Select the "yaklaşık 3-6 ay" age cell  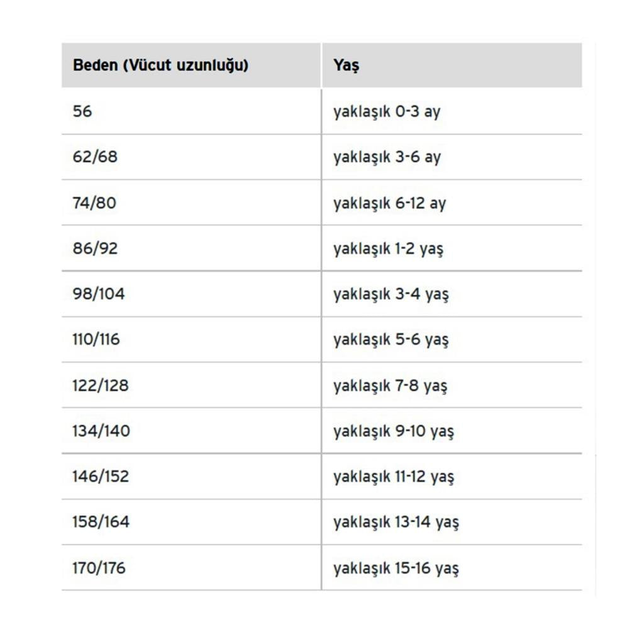click(387, 157)
